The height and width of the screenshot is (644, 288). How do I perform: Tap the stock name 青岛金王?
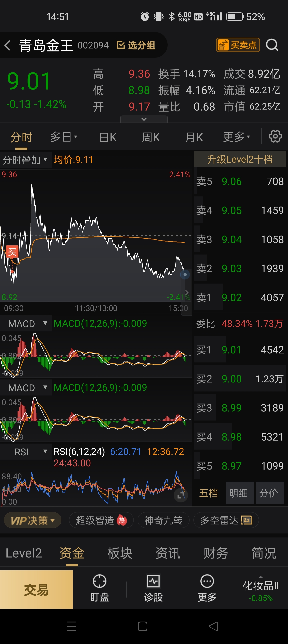point(46,45)
